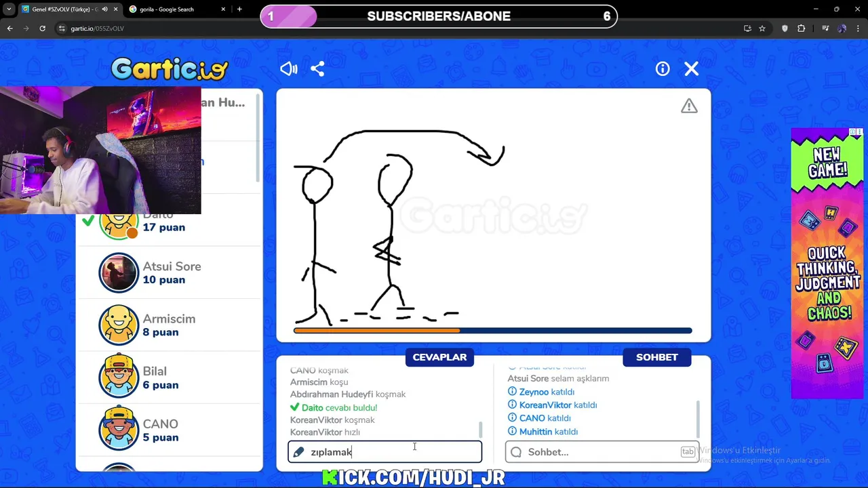
Task: Click the shield extension icon
Action: tap(785, 28)
